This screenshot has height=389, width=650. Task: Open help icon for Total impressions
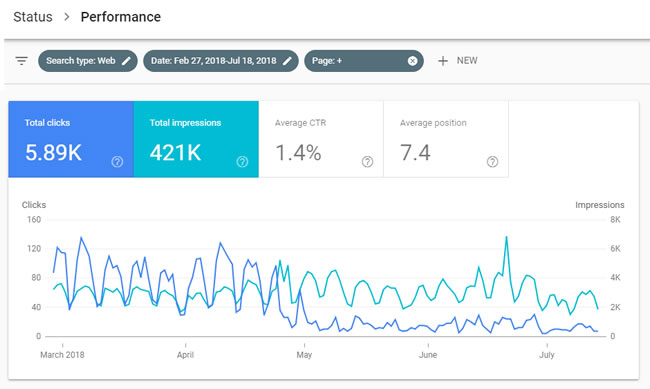pos(242,162)
